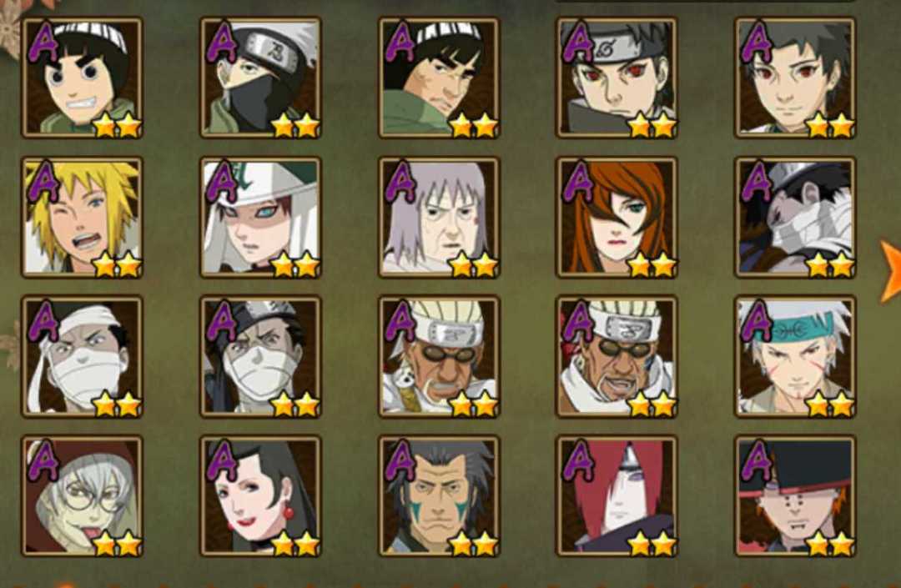Image resolution: width=901 pixels, height=588 pixels.
Task: Select Killer Bee with sunglasses and beard
Action: point(617,356)
